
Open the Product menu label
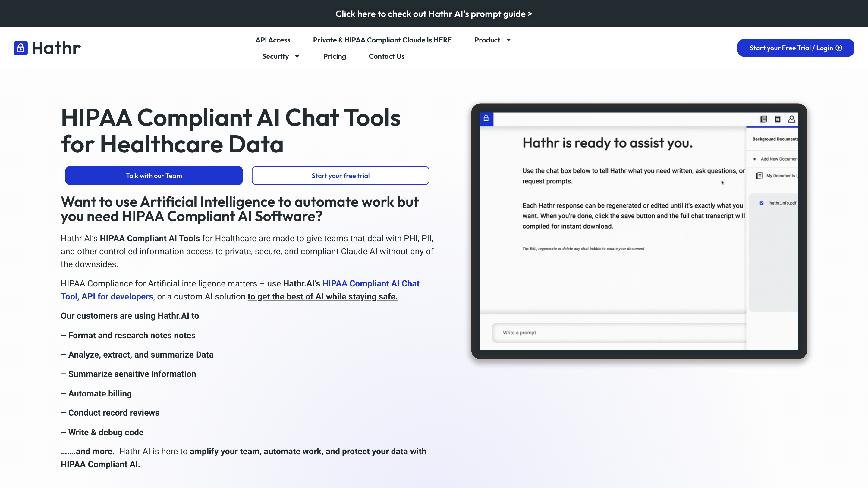(487, 40)
